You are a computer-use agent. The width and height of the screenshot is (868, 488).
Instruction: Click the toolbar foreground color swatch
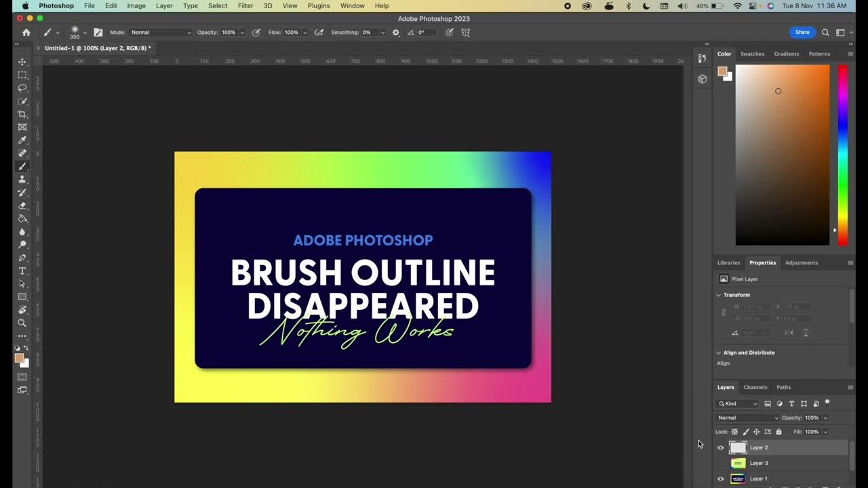20,358
